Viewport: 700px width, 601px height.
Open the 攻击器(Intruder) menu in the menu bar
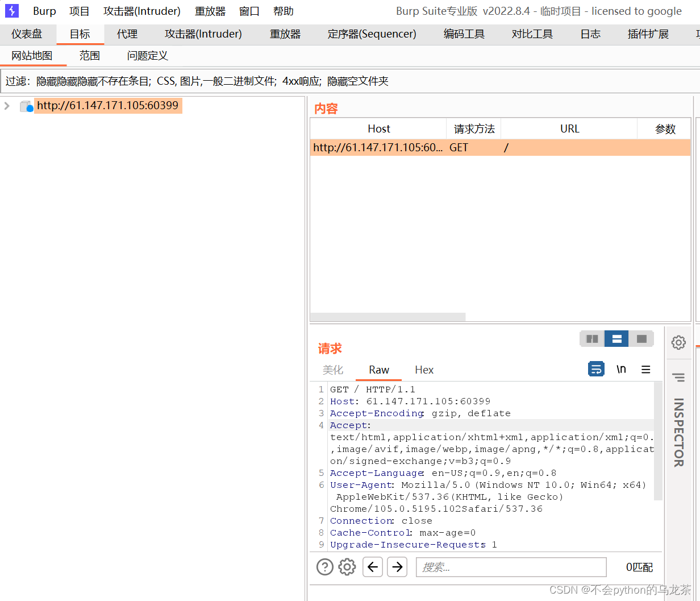pos(141,11)
